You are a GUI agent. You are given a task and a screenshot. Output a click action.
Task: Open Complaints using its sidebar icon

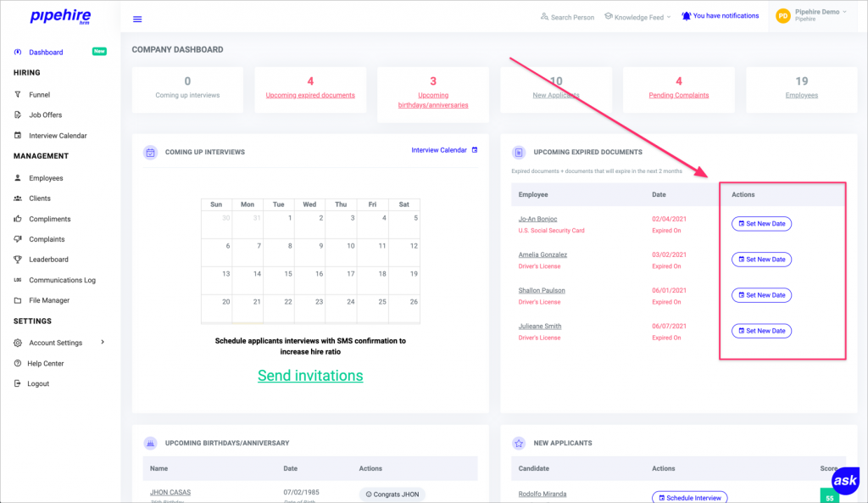pyautogui.click(x=19, y=238)
